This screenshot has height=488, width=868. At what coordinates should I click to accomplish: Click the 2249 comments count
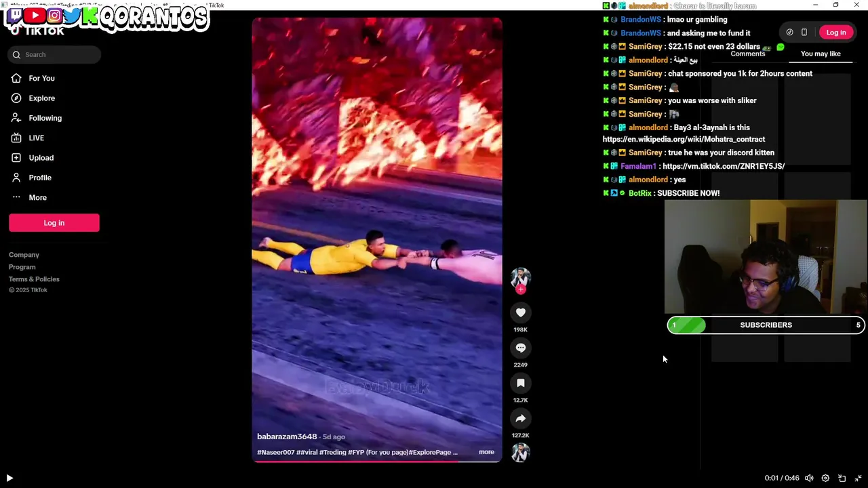pos(520,365)
